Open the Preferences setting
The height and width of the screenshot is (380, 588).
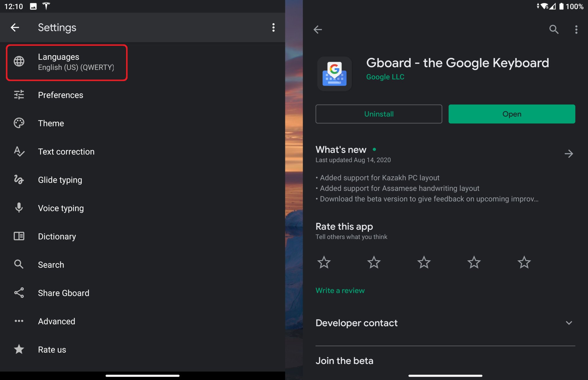tap(61, 95)
